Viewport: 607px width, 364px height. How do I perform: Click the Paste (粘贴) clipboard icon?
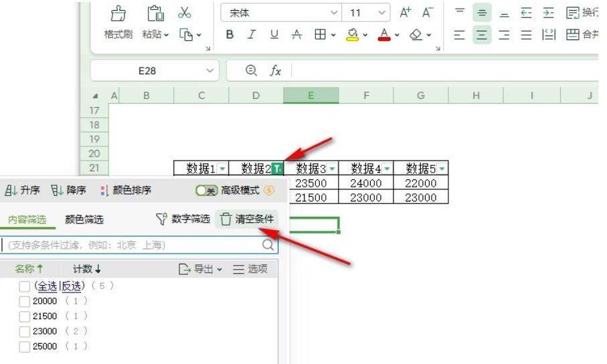click(155, 13)
